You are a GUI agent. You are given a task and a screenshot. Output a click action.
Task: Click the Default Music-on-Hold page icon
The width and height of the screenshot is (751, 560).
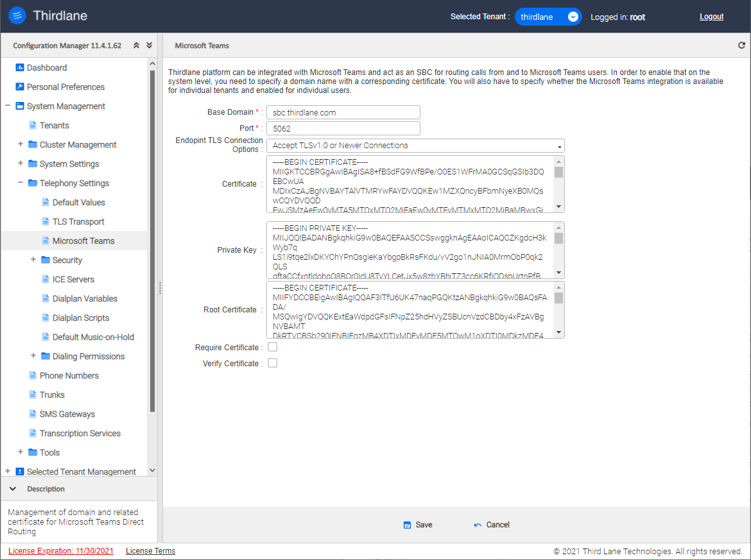[46, 337]
